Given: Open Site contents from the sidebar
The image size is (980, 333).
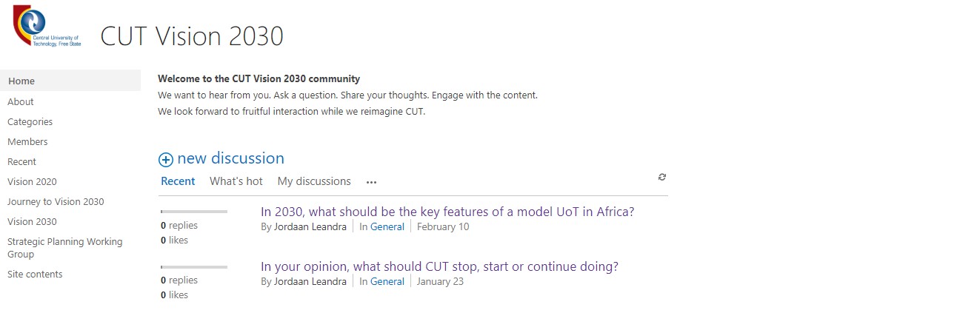Looking at the screenshot, I should coord(35,274).
